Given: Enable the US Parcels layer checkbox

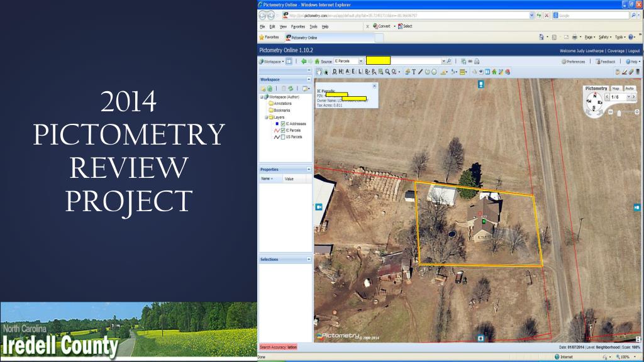Looking at the screenshot, I should tap(283, 136).
